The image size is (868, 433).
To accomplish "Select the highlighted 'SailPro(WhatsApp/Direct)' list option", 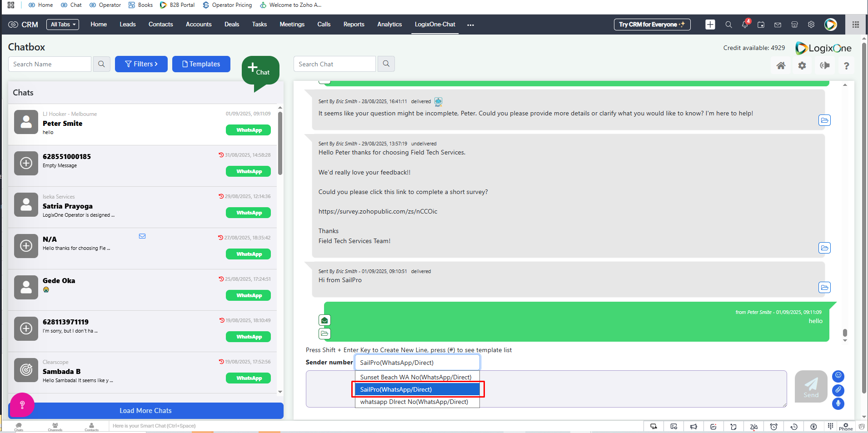I will click(x=417, y=389).
